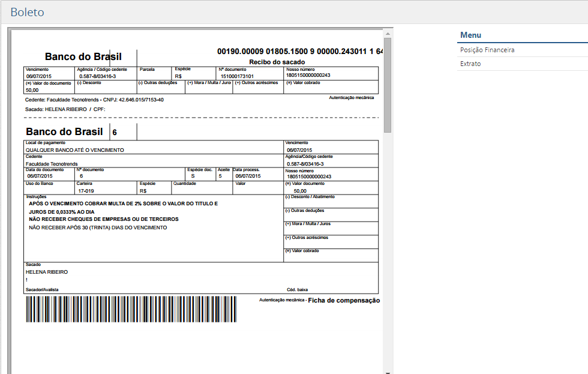Click the scroll-up arrow of the boleto viewer
This screenshot has width=588, height=374.
388,32
